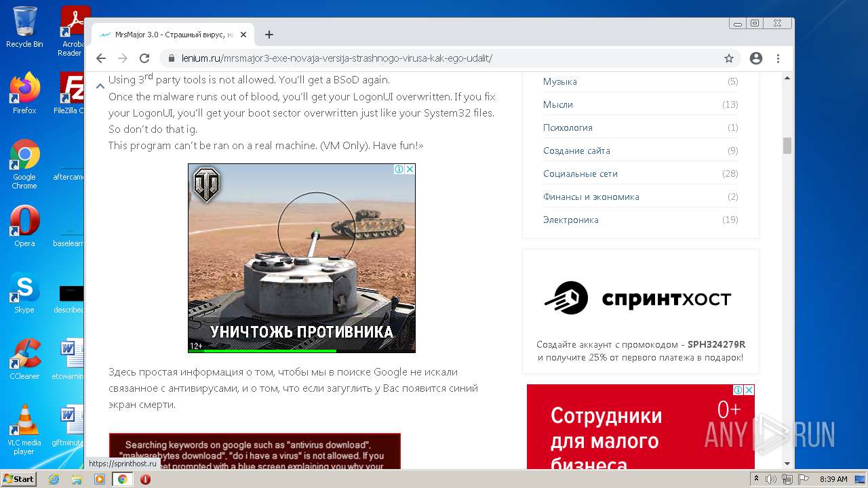This screenshot has width=868, height=488.
Task: Open the Финансы и экономика category link
Action: [591, 197]
